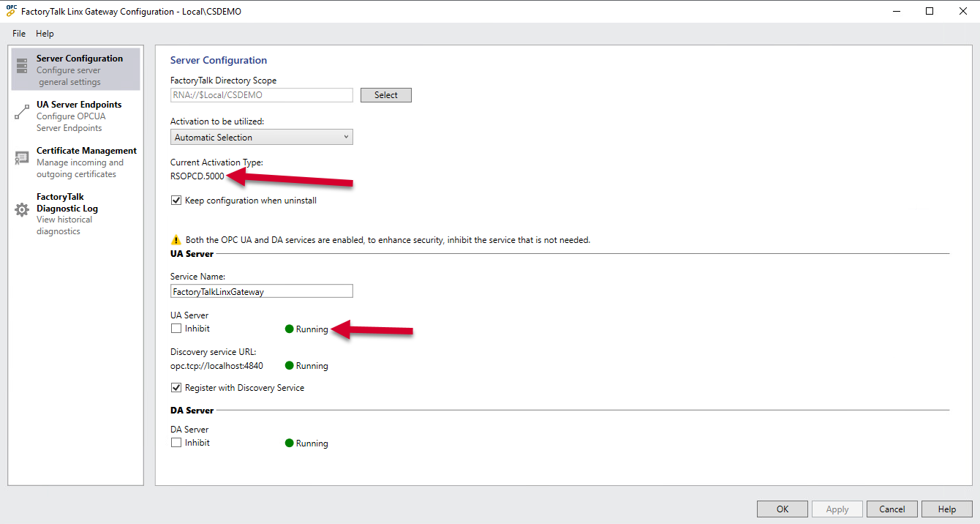
Task: Click the FactoryTalk Diagnostic Log gear icon
Action: [x=22, y=209]
